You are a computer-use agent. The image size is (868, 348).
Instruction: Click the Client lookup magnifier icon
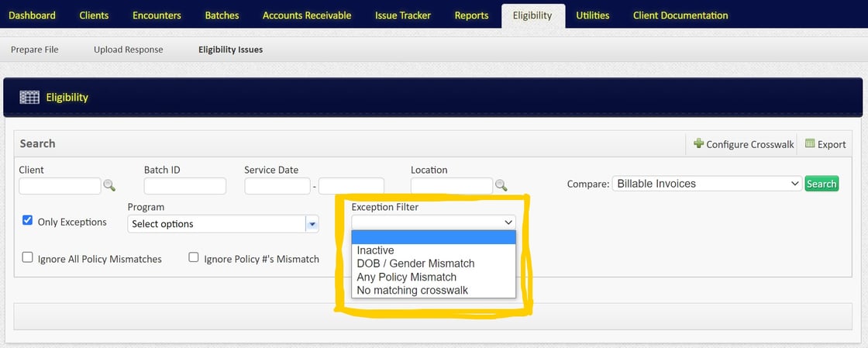click(x=109, y=185)
